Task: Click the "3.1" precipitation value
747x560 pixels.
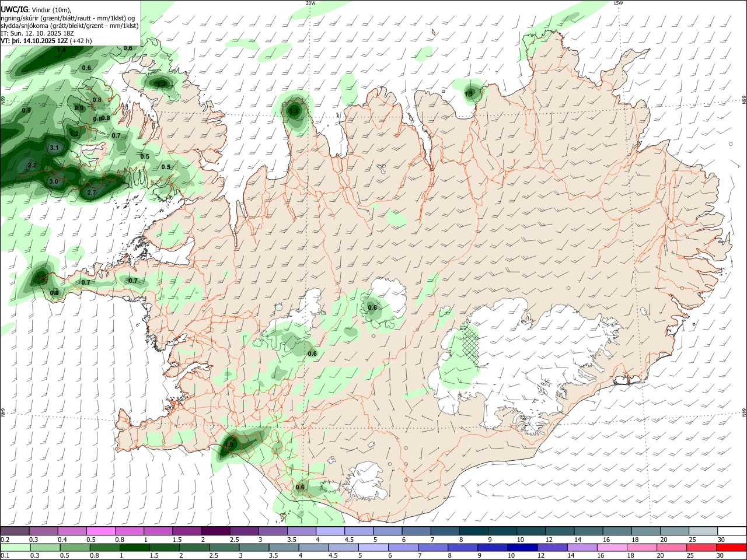Action: pos(54,148)
